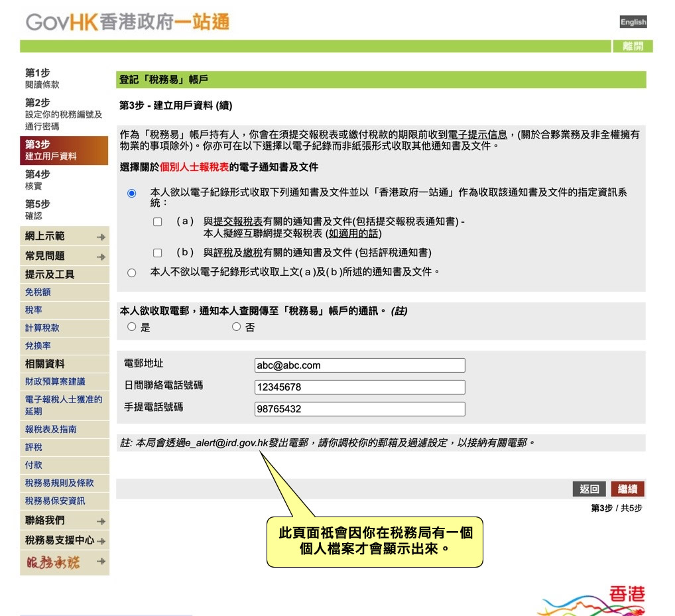Select the highlighted 第3步 建立用戶資料 step

click(64, 151)
